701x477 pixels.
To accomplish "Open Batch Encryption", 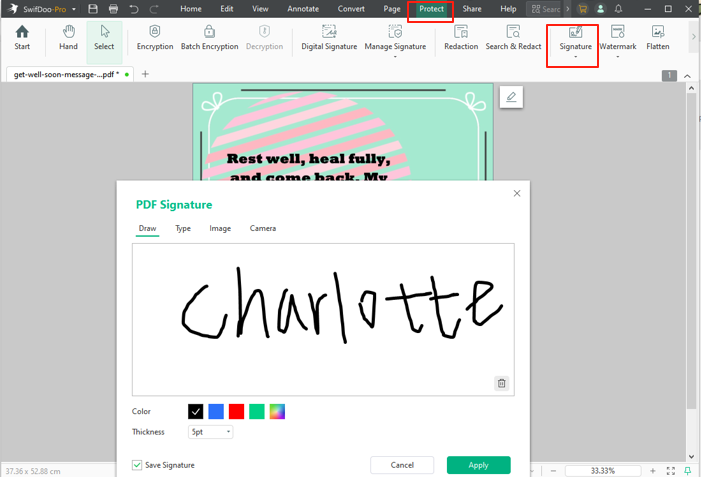I will pyautogui.click(x=209, y=38).
